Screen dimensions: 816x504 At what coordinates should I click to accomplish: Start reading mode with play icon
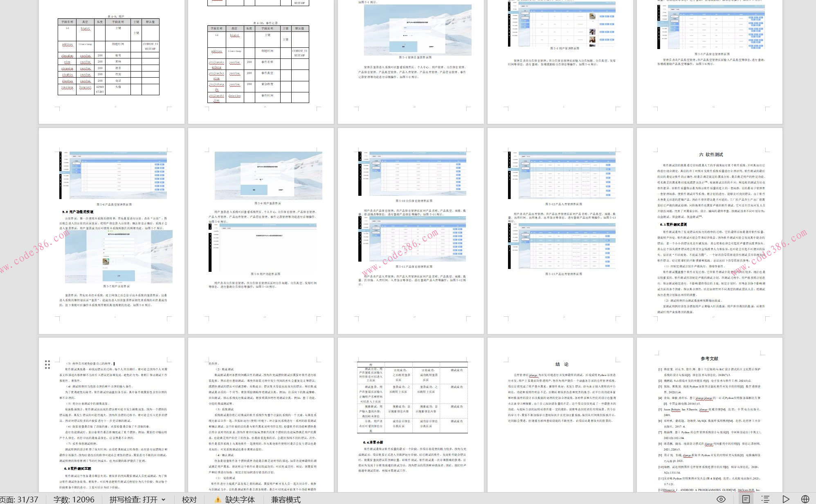[786, 499]
